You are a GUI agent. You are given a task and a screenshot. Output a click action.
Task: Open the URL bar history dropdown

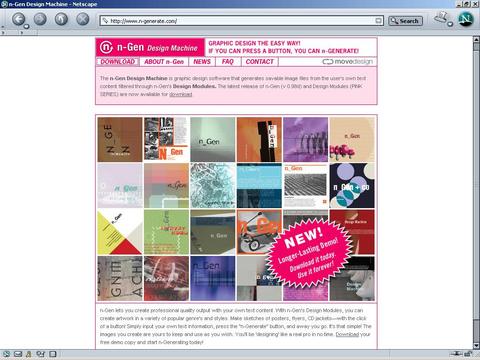point(378,21)
